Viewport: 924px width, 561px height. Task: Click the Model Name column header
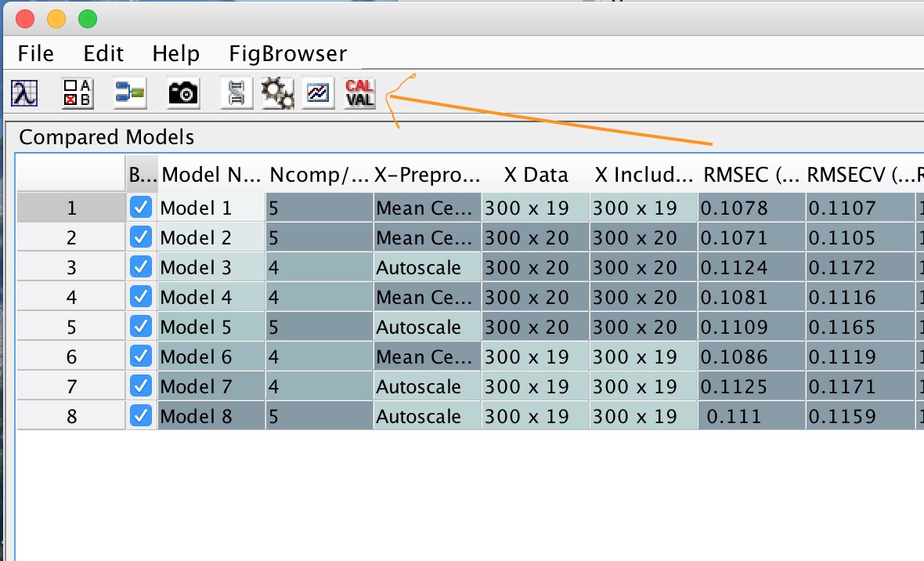point(211,175)
